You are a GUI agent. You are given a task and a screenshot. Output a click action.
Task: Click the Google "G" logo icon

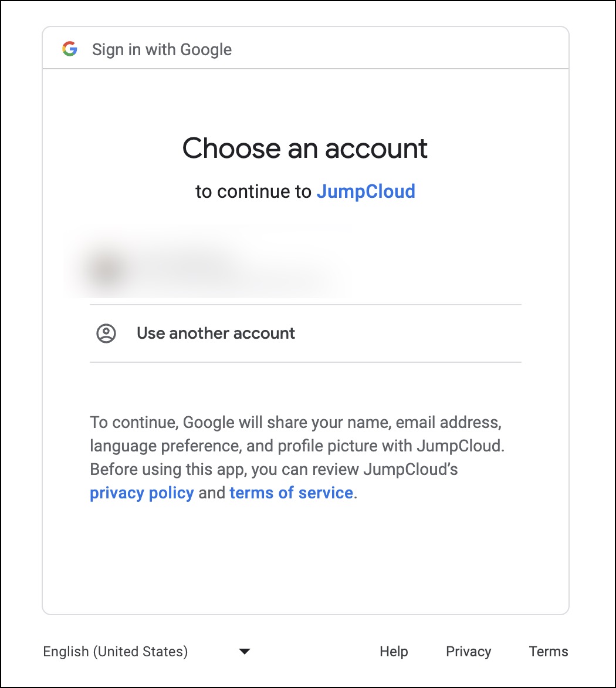click(70, 49)
